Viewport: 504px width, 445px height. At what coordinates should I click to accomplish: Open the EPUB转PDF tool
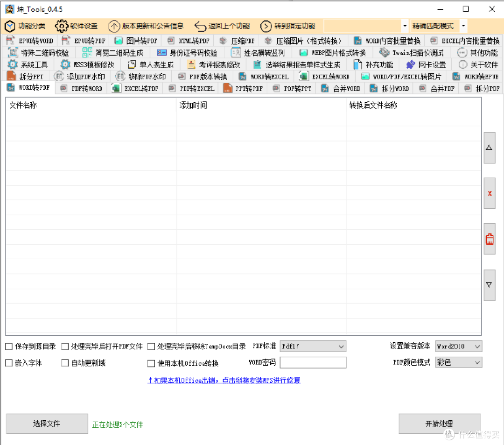pyautogui.click(x=84, y=41)
